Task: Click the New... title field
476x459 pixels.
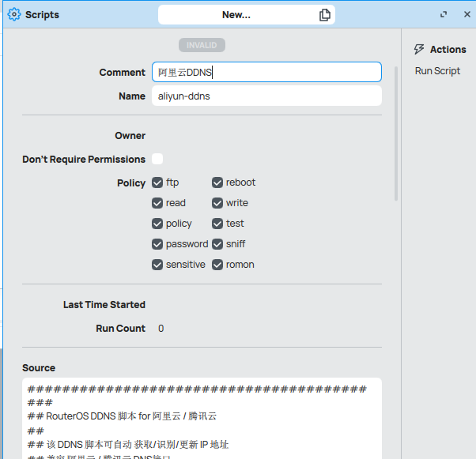Action: coord(247,14)
